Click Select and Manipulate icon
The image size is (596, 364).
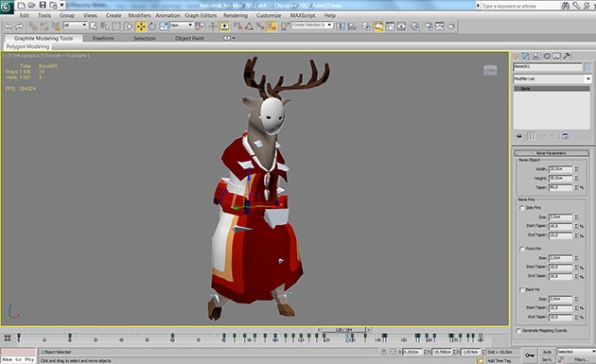(213, 26)
